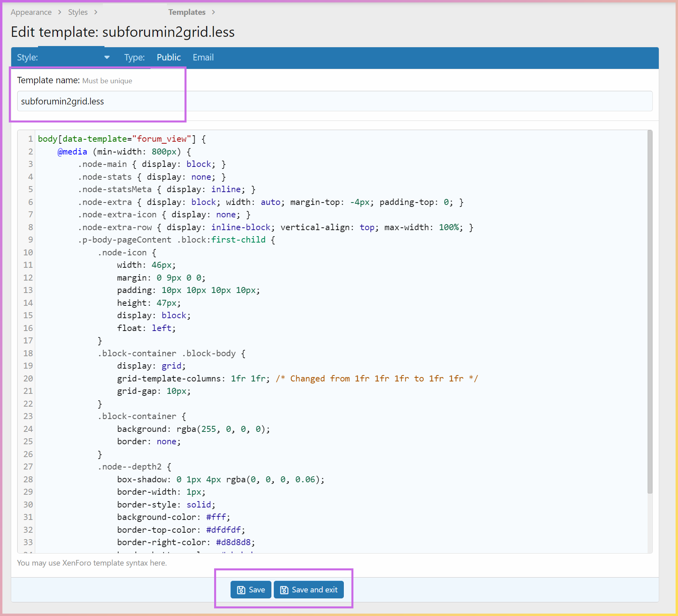Click the Template name input field
This screenshot has width=678, height=616.
coord(335,101)
